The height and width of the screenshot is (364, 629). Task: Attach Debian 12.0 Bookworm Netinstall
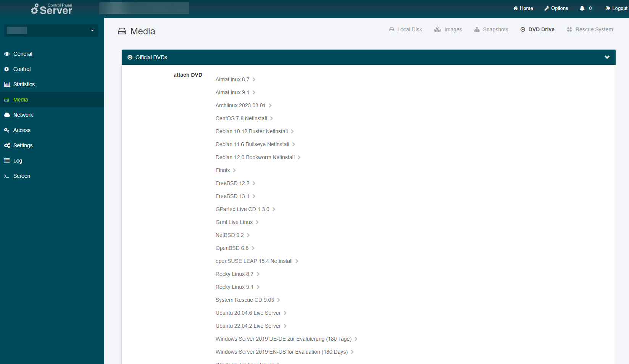tap(258, 157)
